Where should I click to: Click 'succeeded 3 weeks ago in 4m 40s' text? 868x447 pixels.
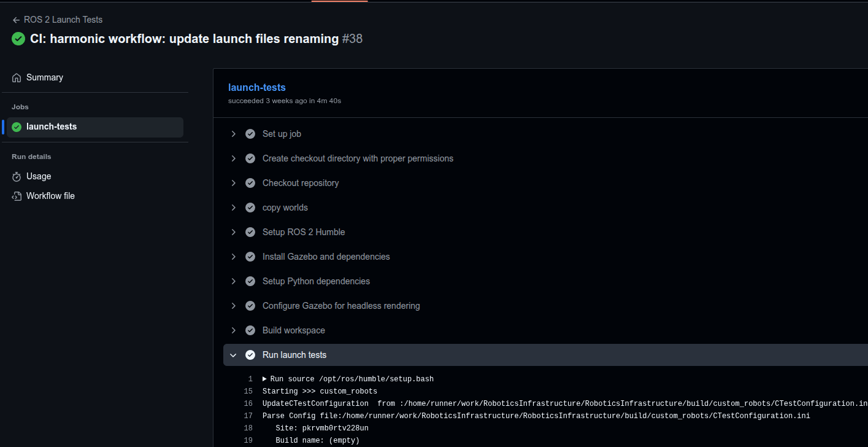[285, 101]
